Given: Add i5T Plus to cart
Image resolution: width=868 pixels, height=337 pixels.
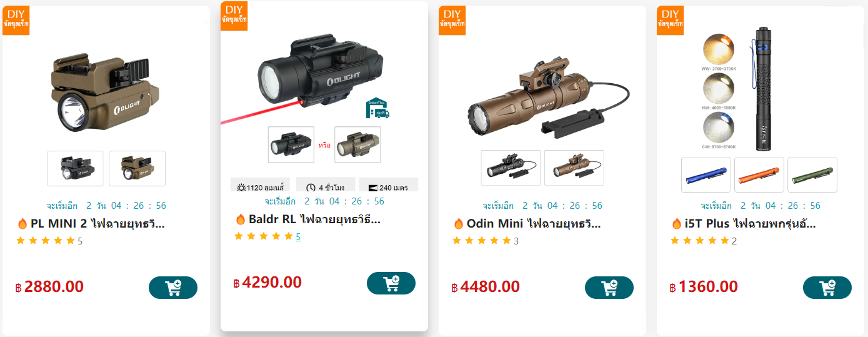Looking at the screenshot, I should (827, 288).
